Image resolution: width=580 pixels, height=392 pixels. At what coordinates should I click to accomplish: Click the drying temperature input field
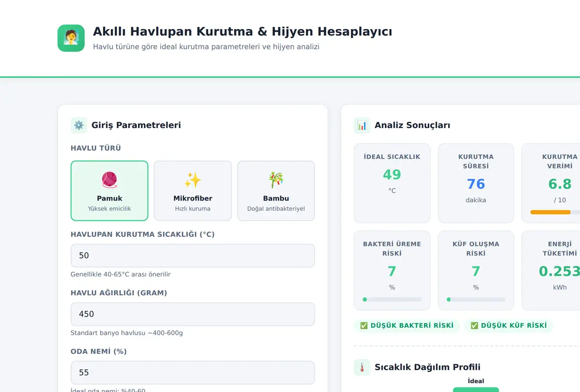193,256
